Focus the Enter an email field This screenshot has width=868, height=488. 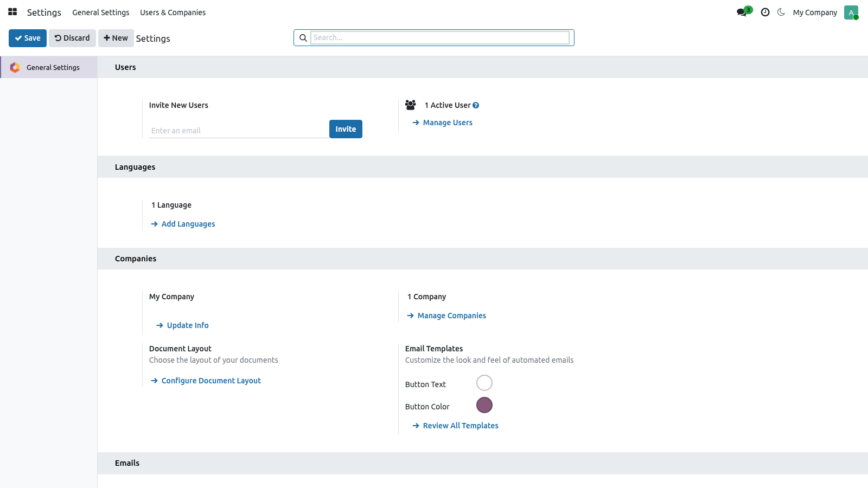coord(239,131)
